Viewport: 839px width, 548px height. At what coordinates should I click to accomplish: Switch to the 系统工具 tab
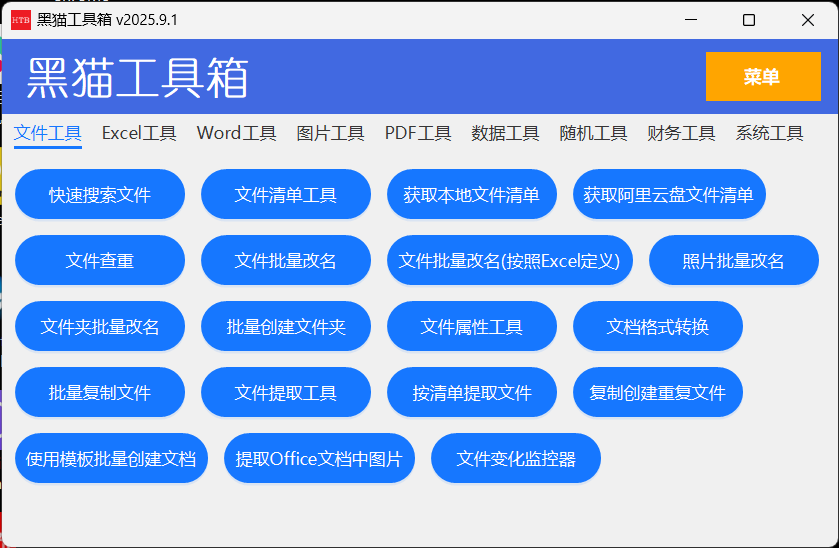tap(769, 133)
